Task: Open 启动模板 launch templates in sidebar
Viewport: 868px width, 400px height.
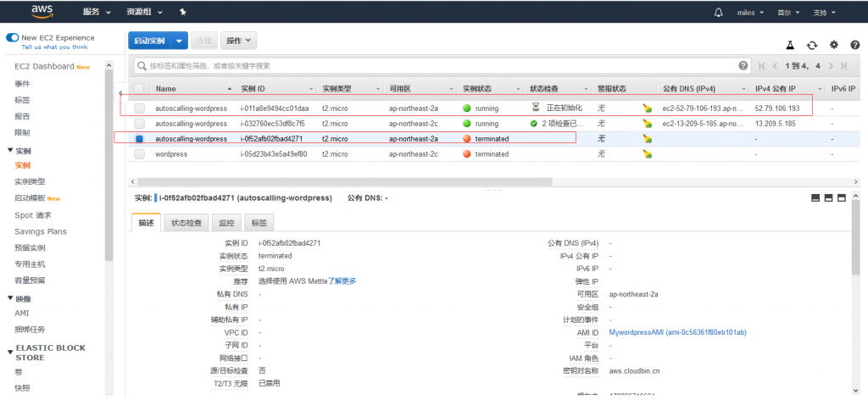Action: coord(30,198)
